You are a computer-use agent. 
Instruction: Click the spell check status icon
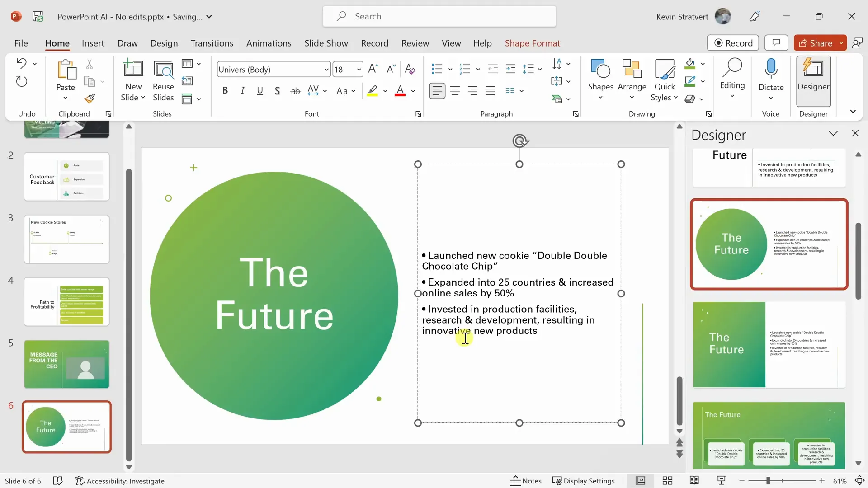click(58, 481)
